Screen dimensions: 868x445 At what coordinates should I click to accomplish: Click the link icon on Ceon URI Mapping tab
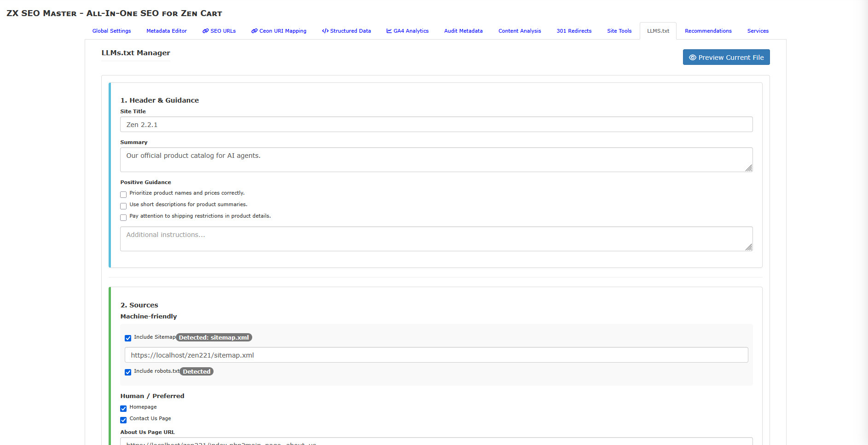(254, 31)
